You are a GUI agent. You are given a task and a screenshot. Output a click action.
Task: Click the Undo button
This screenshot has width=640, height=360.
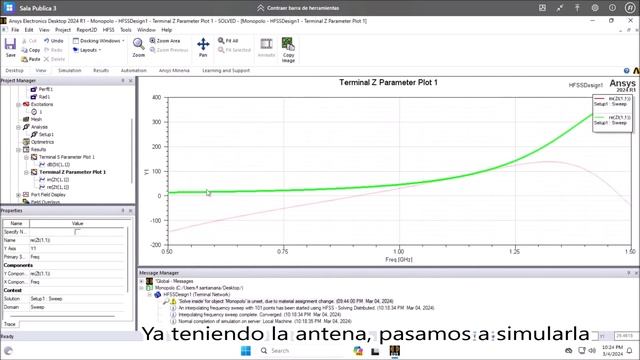53,41
